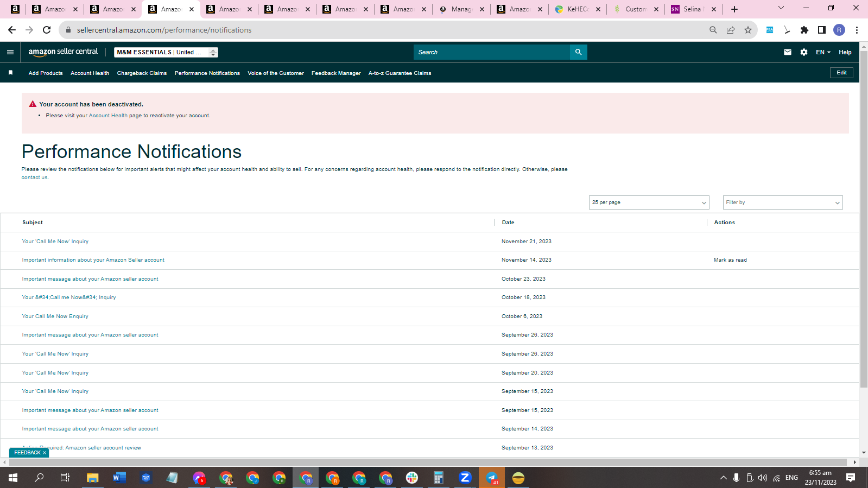Open Slack from the taskbar

click(412, 478)
